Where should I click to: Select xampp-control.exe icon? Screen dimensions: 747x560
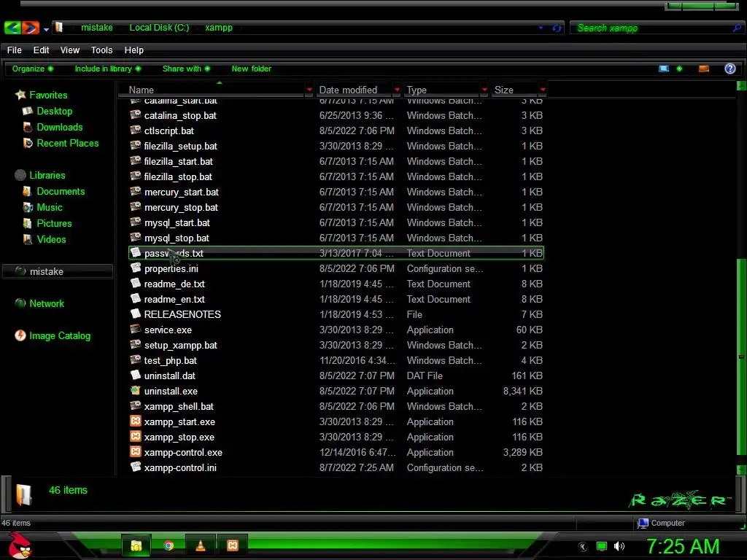click(x=136, y=451)
